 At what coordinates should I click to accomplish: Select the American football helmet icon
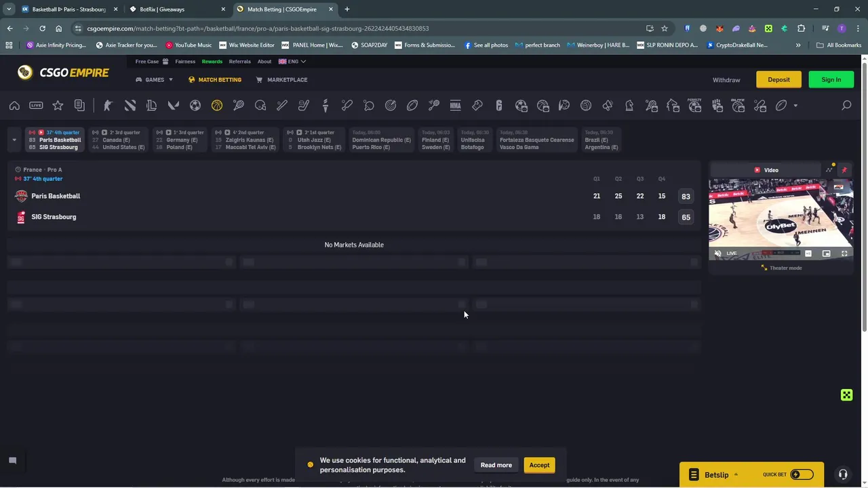point(260,106)
